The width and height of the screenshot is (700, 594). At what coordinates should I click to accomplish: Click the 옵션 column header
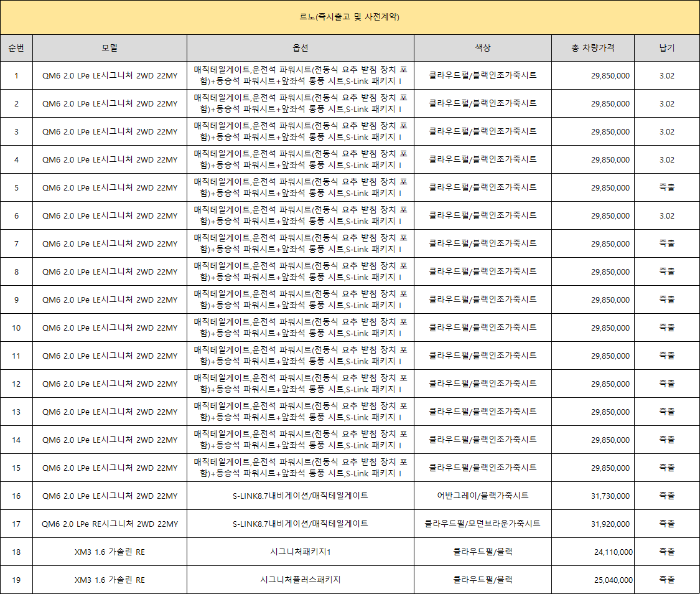coord(301,48)
